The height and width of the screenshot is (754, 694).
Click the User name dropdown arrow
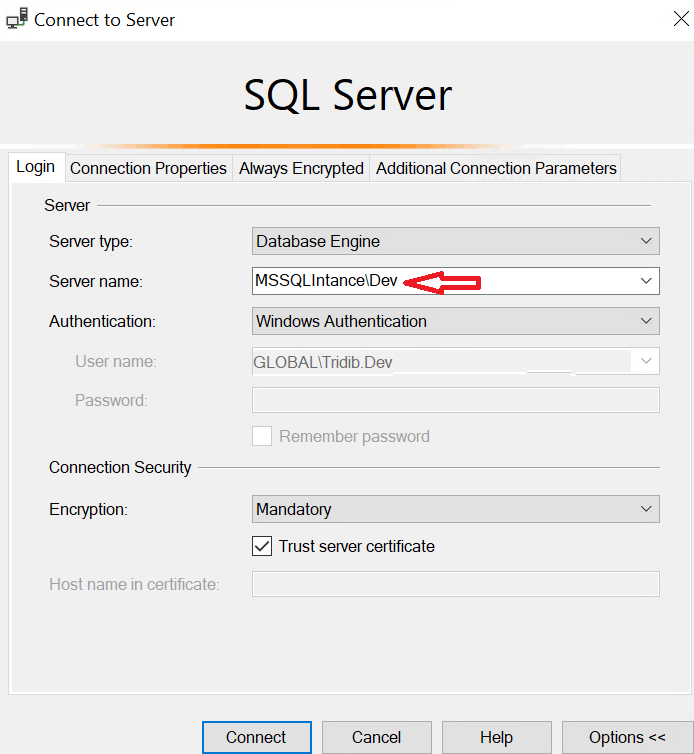coord(646,361)
